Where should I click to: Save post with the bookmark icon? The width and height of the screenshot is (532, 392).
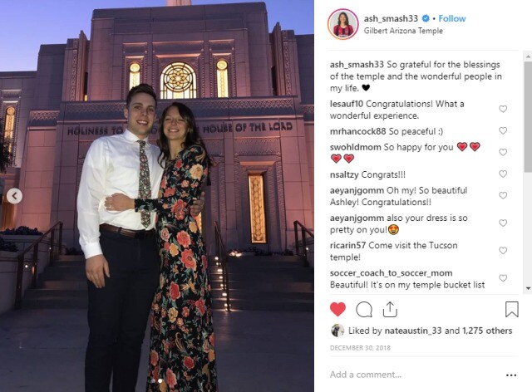click(512, 309)
